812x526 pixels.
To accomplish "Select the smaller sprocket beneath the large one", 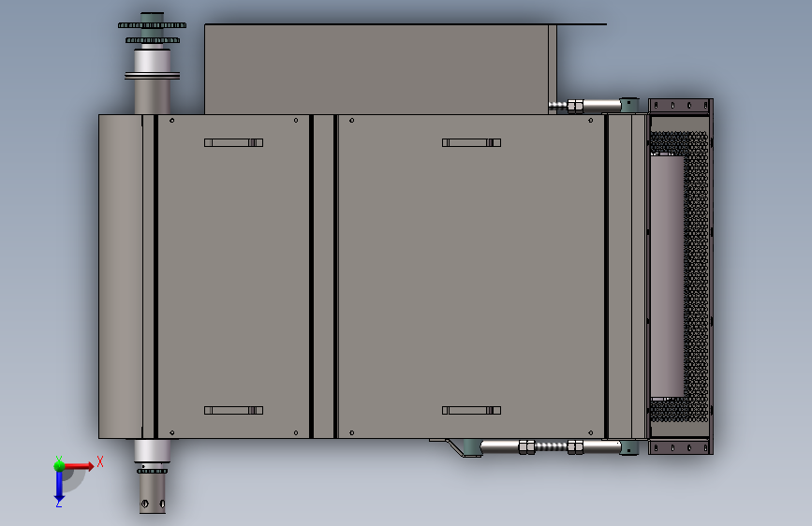I will pyautogui.click(x=153, y=40).
